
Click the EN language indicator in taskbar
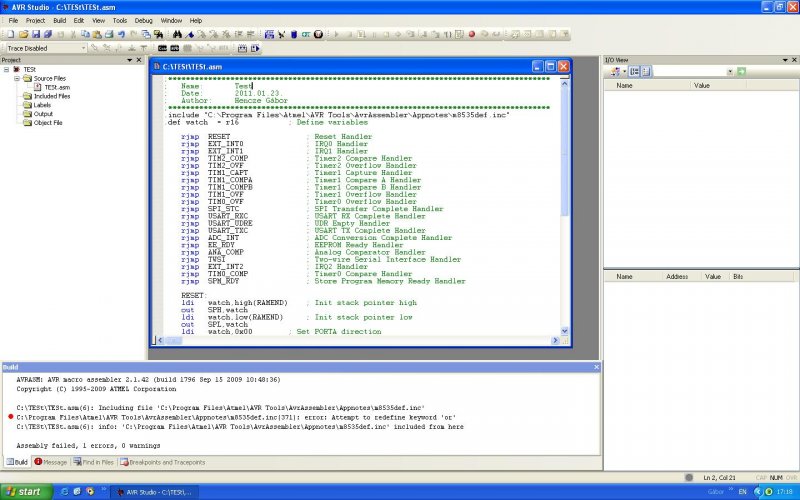tap(742, 492)
